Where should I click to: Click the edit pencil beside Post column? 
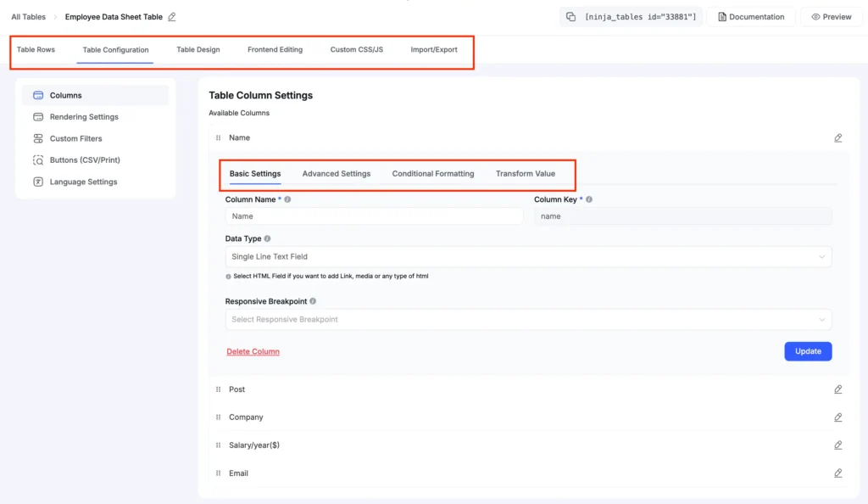coord(837,389)
